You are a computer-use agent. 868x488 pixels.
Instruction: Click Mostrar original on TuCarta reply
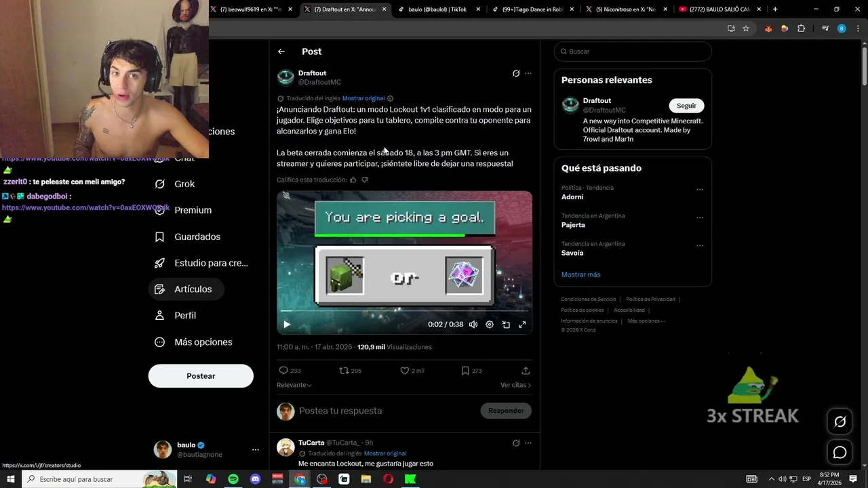click(385, 453)
